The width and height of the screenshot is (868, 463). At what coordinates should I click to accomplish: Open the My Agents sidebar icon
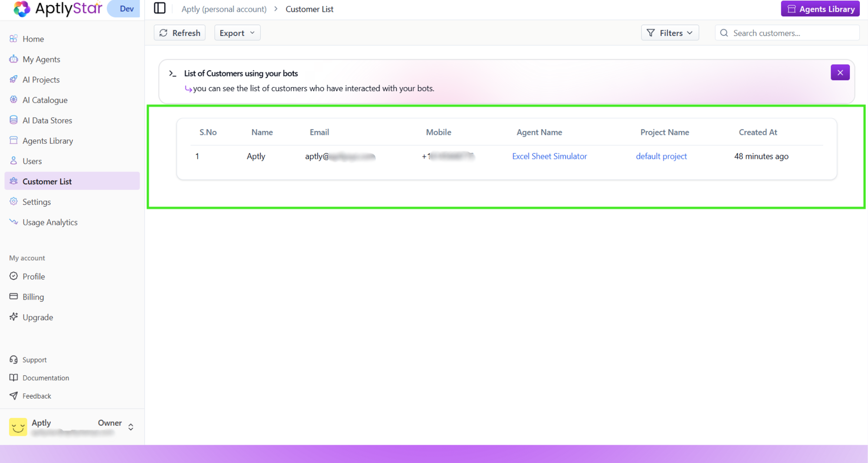point(13,59)
